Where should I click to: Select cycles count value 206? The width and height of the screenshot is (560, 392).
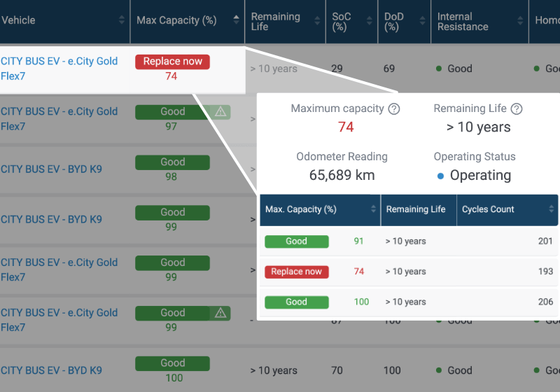tap(545, 302)
